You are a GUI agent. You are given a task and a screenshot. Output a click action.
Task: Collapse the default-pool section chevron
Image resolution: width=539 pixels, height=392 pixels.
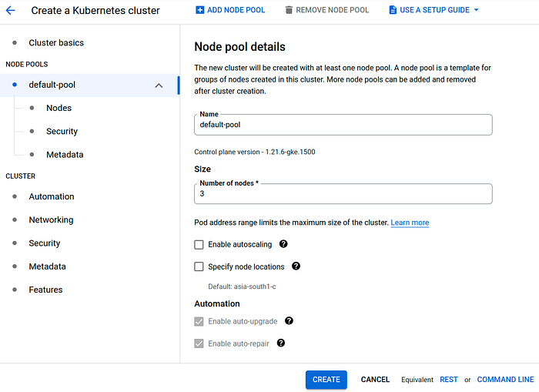(159, 85)
